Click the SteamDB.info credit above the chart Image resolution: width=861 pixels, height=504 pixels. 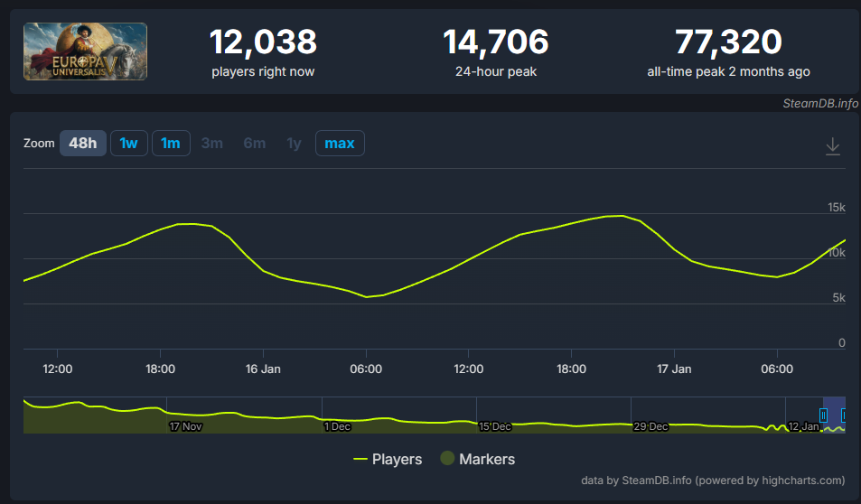pyautogui.click(x=819, y=103)
